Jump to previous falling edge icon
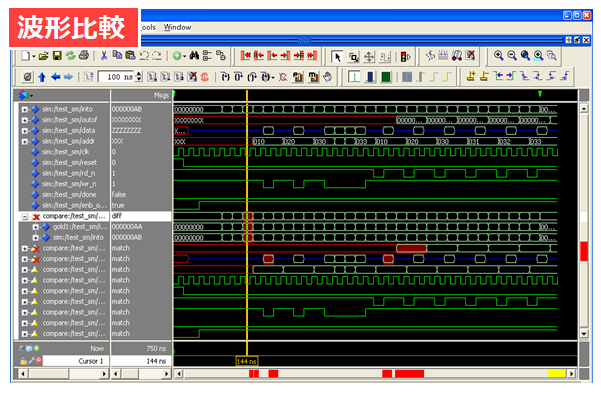This screenshot has height=396, width=601. coord(525,76)
